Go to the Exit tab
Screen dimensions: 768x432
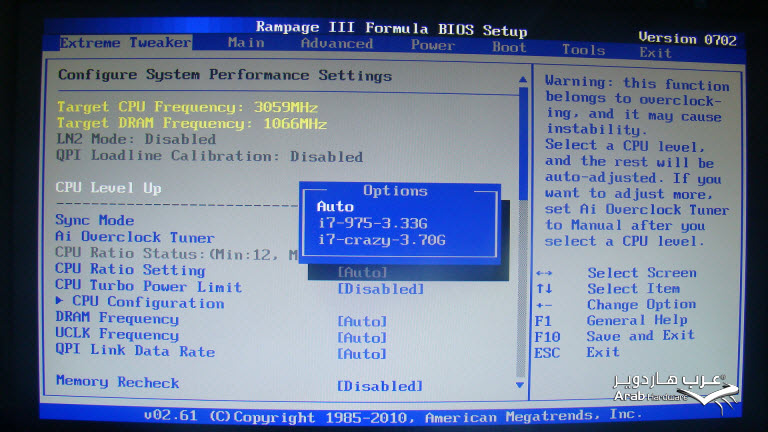655,52
